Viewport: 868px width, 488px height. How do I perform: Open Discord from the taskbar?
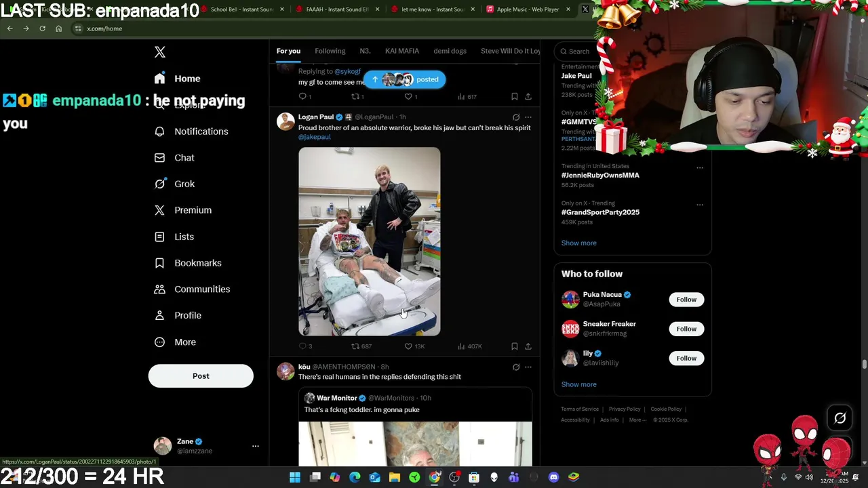(553, 477)
